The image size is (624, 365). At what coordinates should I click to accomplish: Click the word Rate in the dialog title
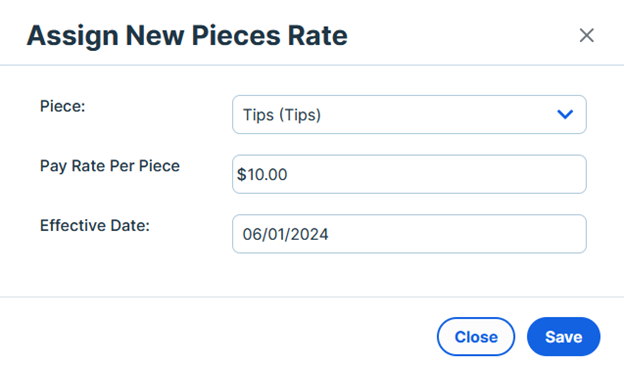point(318,35)
